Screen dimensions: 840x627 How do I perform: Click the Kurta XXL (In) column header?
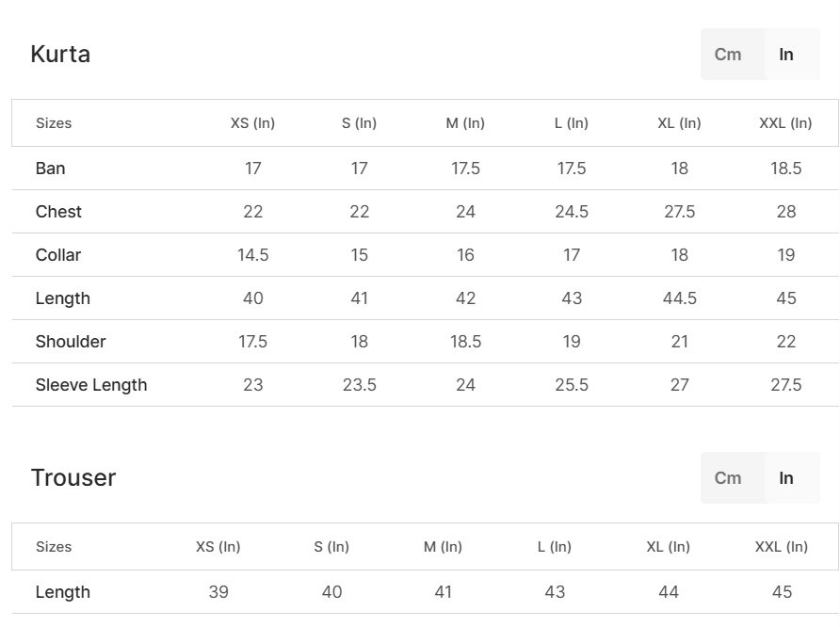[x=785, y=123]
